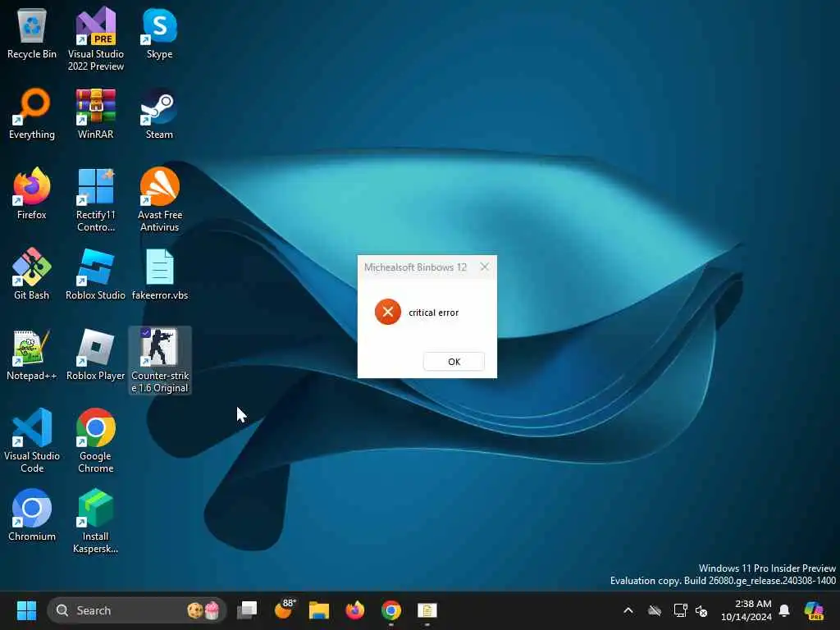
Task: Open Task View from the taskbar
Action: [x=247, y=610]
